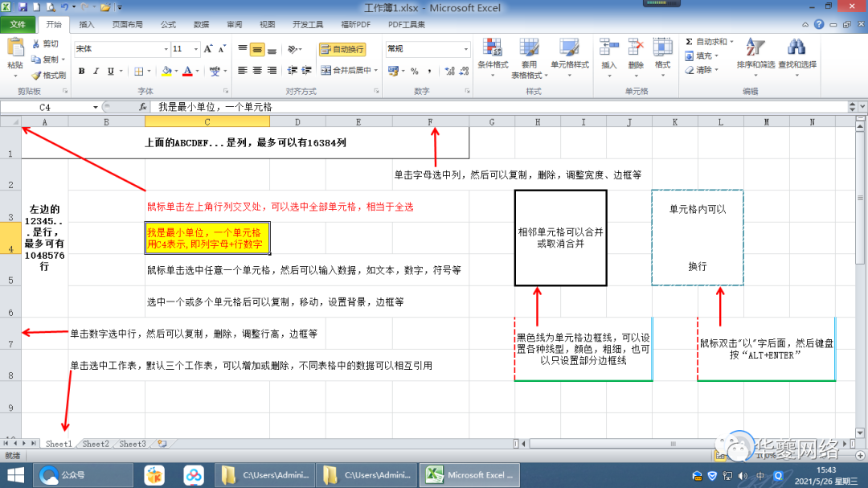Image resolution: width=868 pixels, height=488 pixels.
Task: Click the Copy button
Action: [x=45, y=59]
